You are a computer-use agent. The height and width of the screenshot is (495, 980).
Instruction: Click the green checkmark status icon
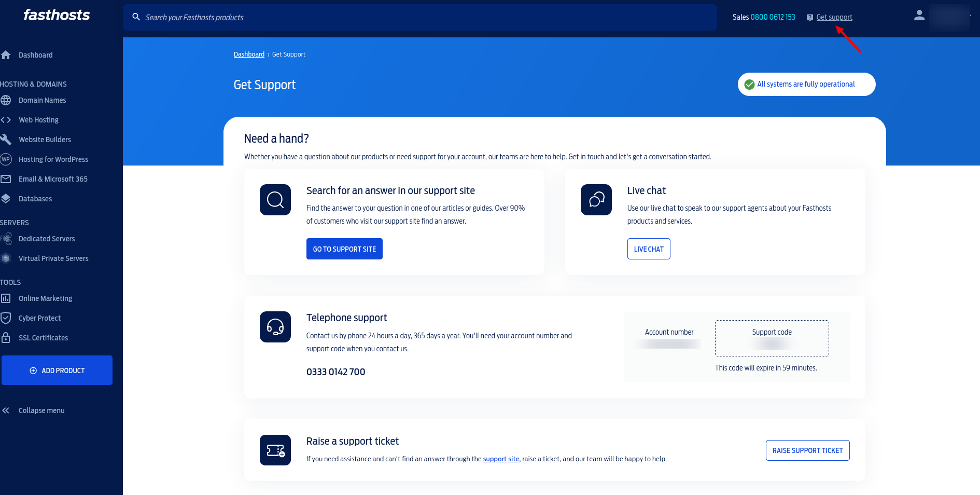(749, 85)
